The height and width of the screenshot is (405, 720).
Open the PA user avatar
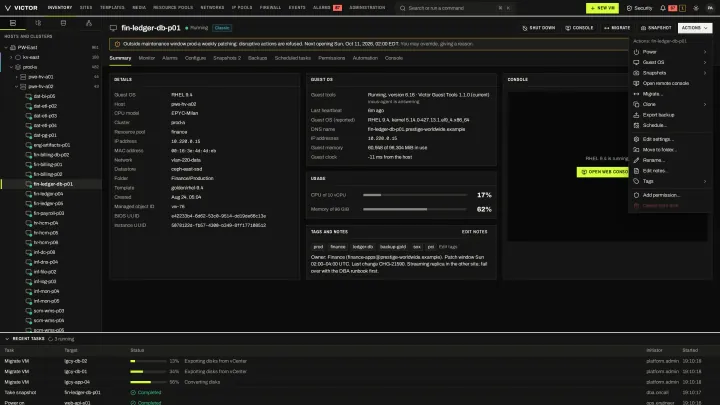coord(710,8)
